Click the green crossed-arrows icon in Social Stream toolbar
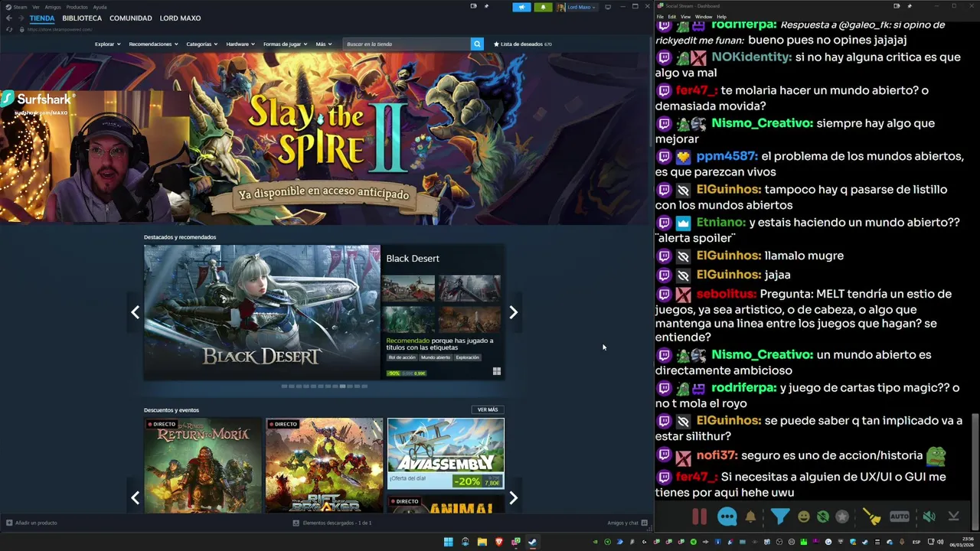Viewport: 980px width, 551px height. pyautogui.click(x=823, y=517)
